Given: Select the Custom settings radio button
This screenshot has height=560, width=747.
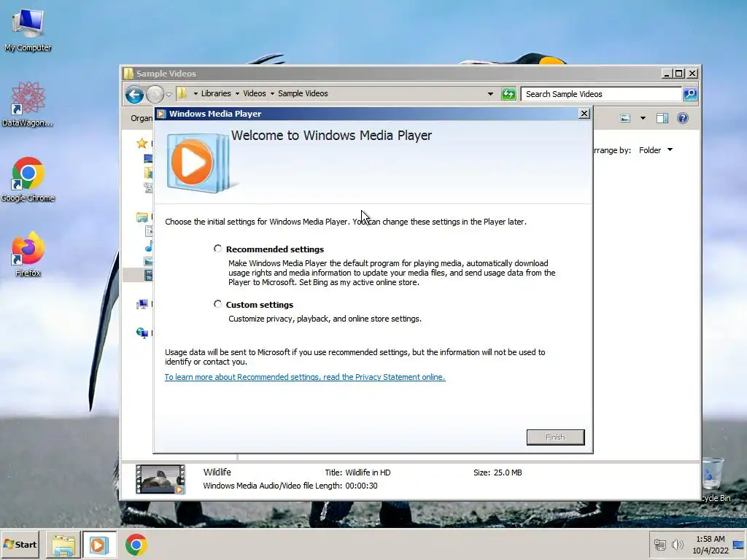Looking at the screenshot, I should click(x=217, y=304).
